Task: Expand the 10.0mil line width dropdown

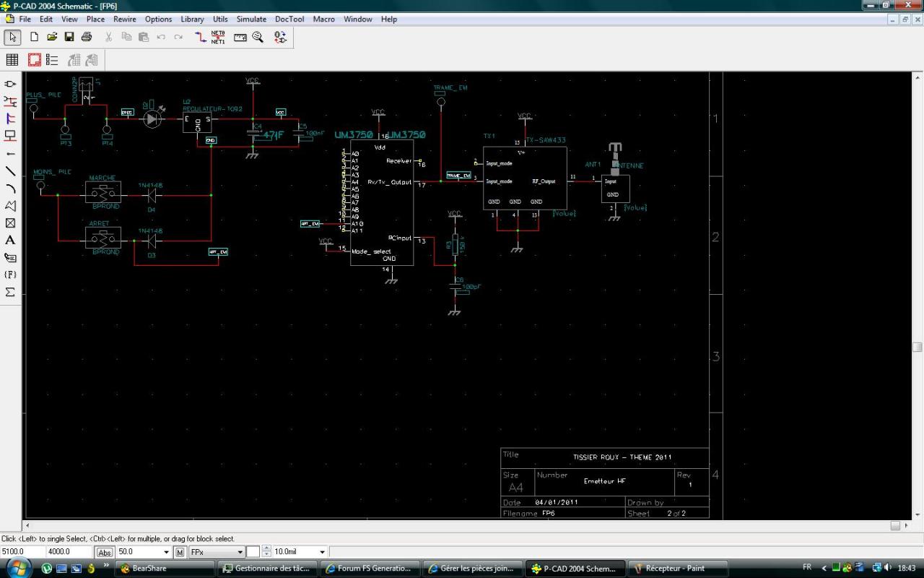Action: coord(322,552)
